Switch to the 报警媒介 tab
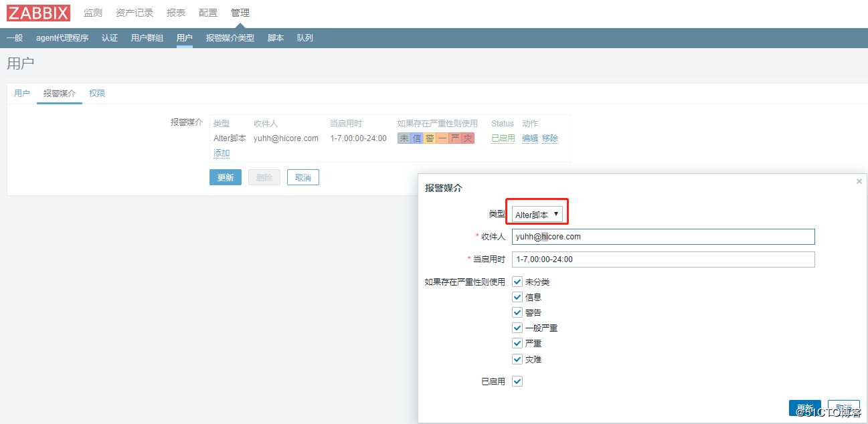The height and width of the screenshot is (424, 868). (60, 94)
